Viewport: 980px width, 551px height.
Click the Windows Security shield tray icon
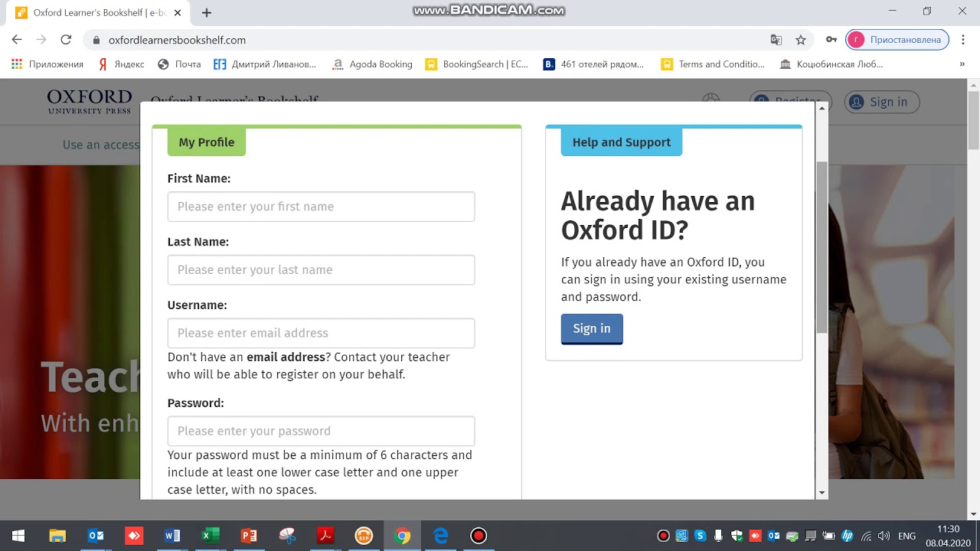(x=737, y=536)
